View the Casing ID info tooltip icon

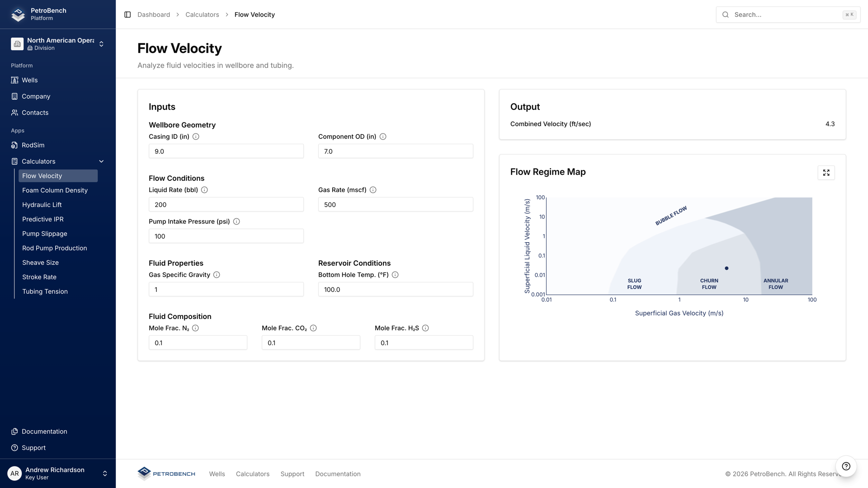[x=196, y=136]
